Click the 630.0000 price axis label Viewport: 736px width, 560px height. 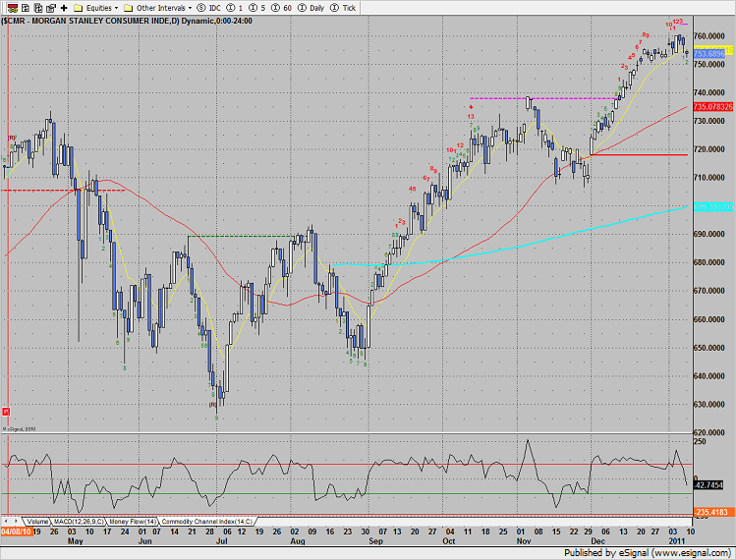click(x=708, y=404)
